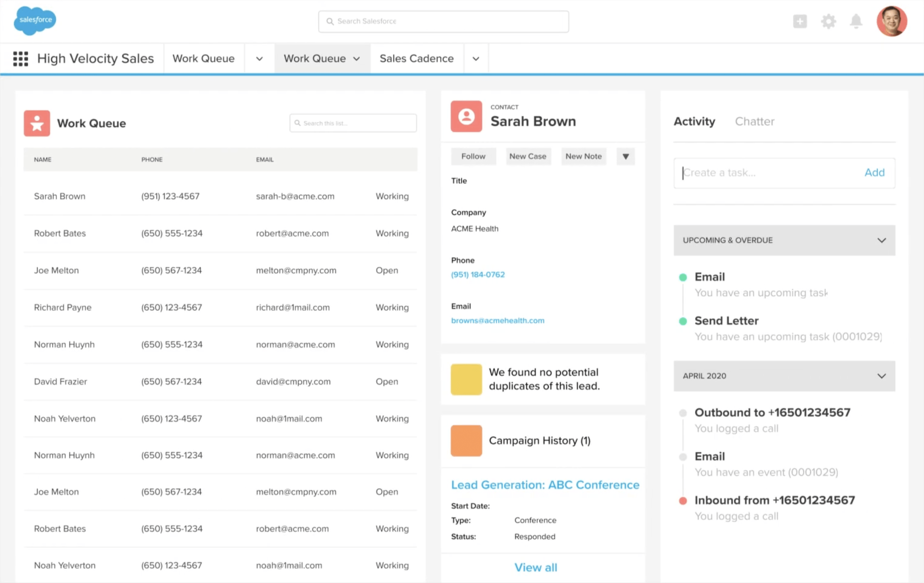Click the search this list input field
Viewport: 924px width, 583px height.
tap(352, 122)
